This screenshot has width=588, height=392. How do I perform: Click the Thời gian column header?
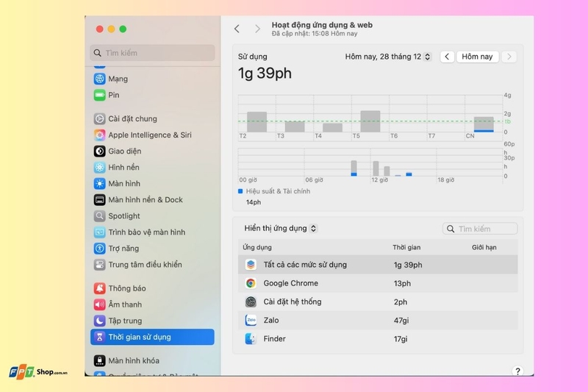[x=406, y=247]
